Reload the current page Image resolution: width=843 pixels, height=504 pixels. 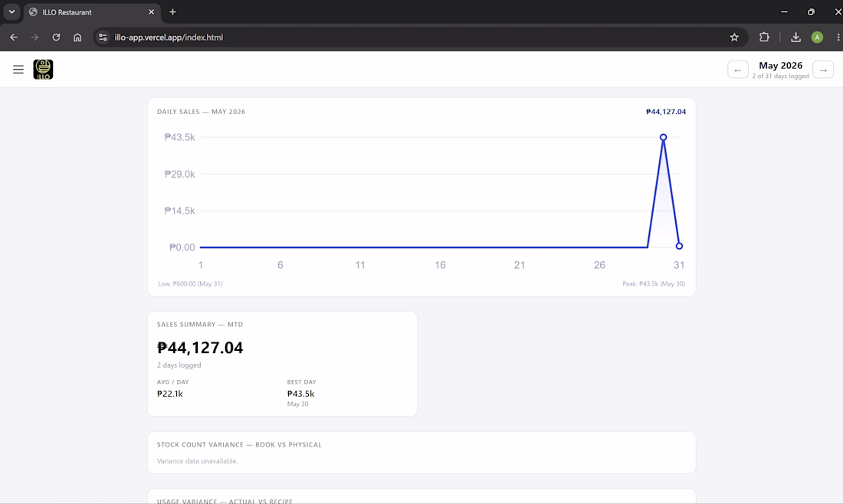click(56, 37)
